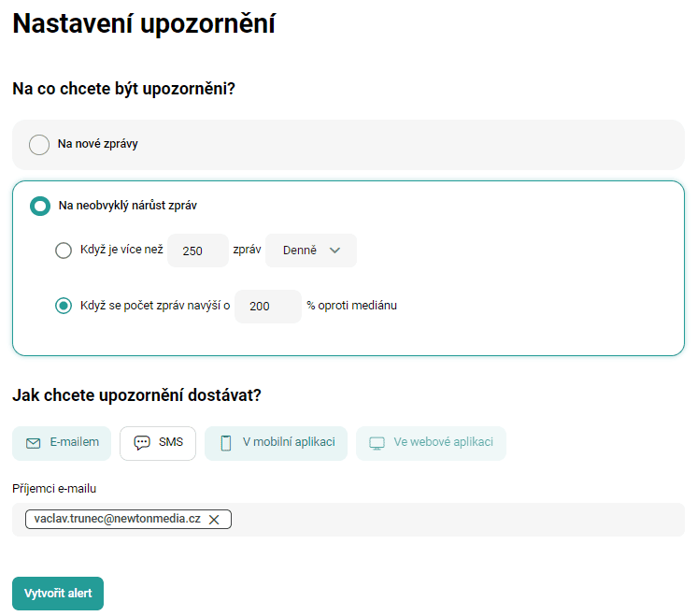Choose 'Když se počet zpráv navýší' radio
Image resolution: width=697 pixels, height=616 pixels.
pyautogui.click(x=64, y=306)
